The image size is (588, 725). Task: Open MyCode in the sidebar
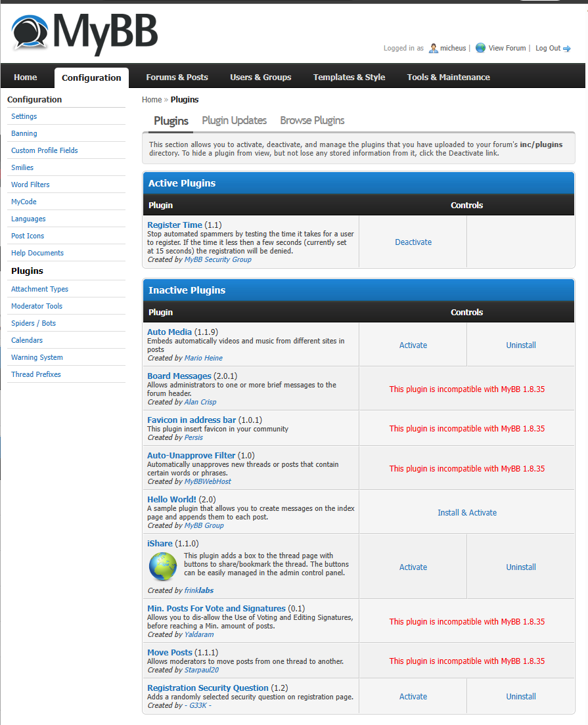[x=24, y=202]
